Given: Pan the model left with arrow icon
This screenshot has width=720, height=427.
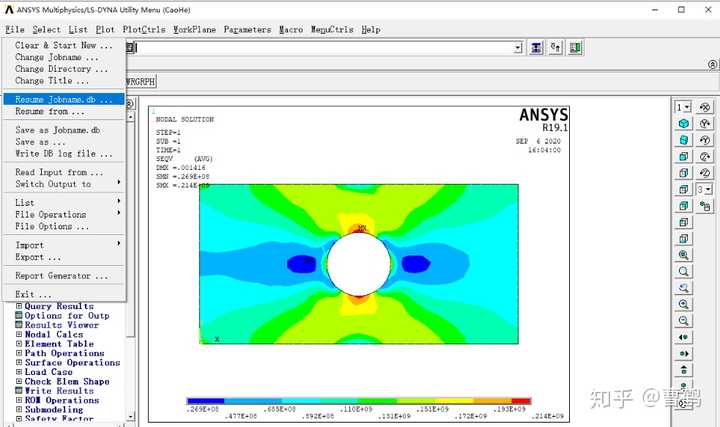Looking at the screenshot, I should coord(683,337).
